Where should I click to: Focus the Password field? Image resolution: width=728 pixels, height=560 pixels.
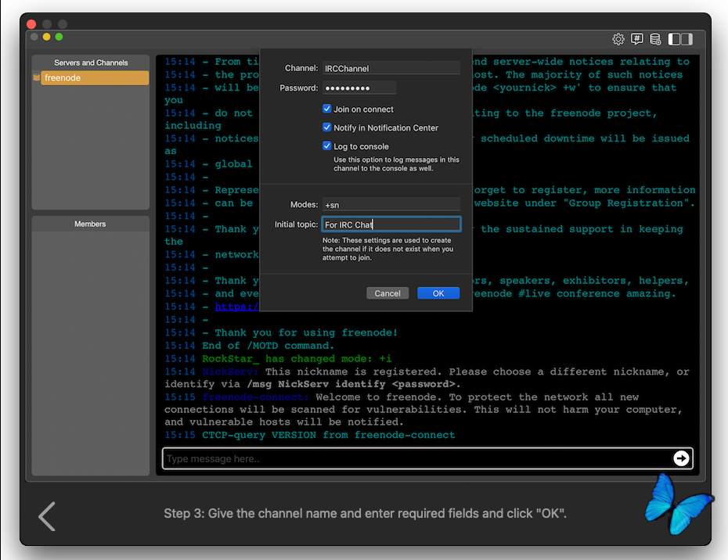coord(359,88)
